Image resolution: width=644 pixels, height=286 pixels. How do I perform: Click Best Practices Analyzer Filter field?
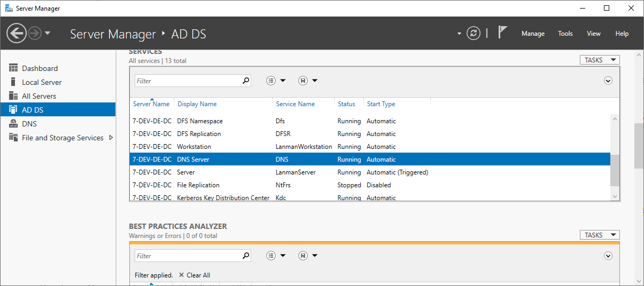[188, 256]
